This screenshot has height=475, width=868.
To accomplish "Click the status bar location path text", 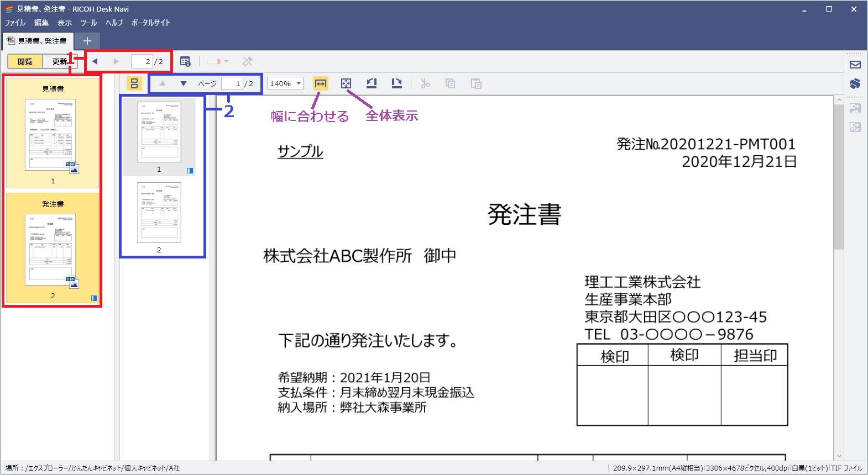I will point(93,468).
